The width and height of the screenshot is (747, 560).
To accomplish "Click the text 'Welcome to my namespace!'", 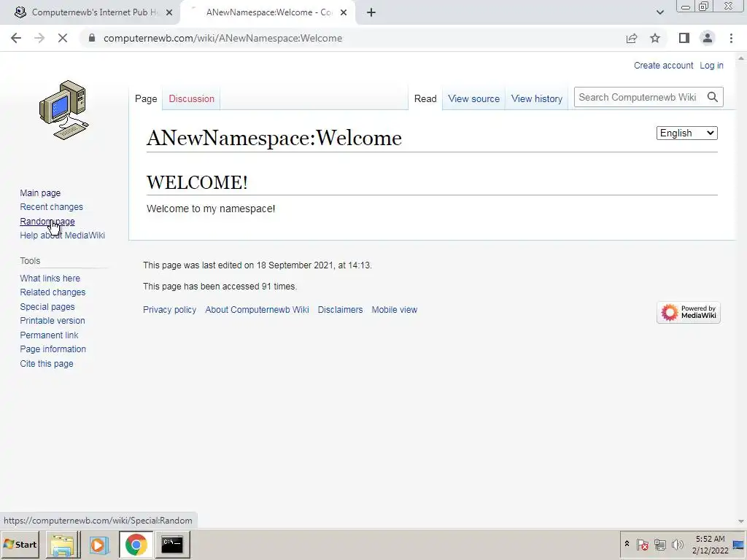I will click(x=211, y=209).
